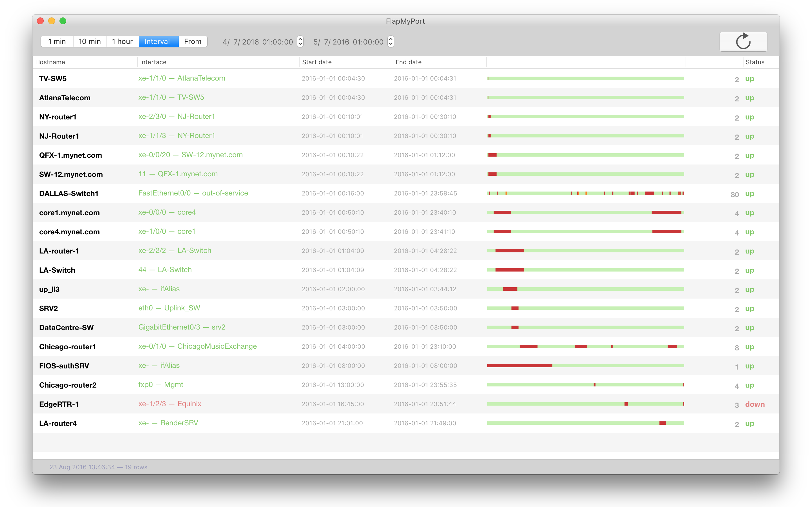This screenshot has width=812, height=507.
Task: Click the DALLAS-Switch1 flap timeline bar
Action: tap(586, 194)
